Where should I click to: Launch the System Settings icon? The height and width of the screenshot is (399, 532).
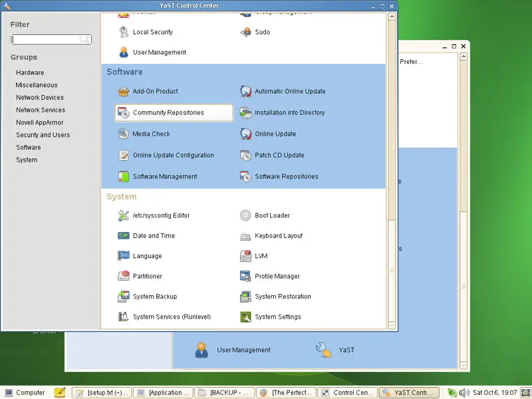[x=245, y=317]
